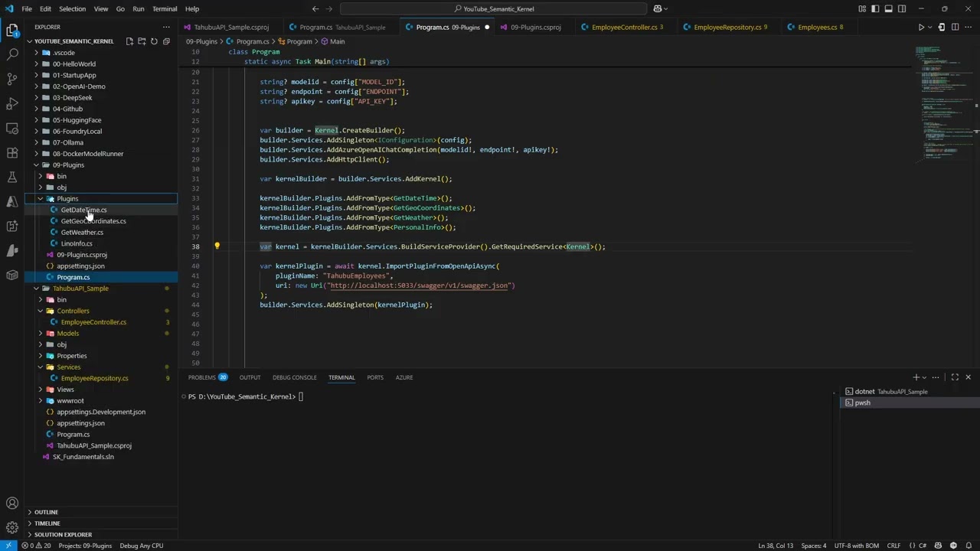The width and height of the screenshot is (980, 551).
Task: Switch to the 09-Plugins.csproj editor tab
Action: tap(535, 27)
